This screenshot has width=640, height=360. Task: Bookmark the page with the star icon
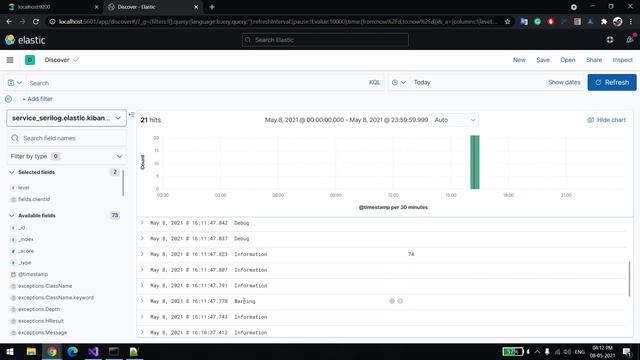point(507,22)
